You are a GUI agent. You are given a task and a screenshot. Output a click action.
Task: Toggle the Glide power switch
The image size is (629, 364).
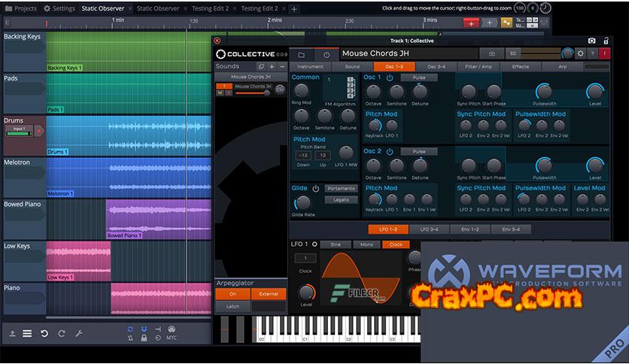315,188
